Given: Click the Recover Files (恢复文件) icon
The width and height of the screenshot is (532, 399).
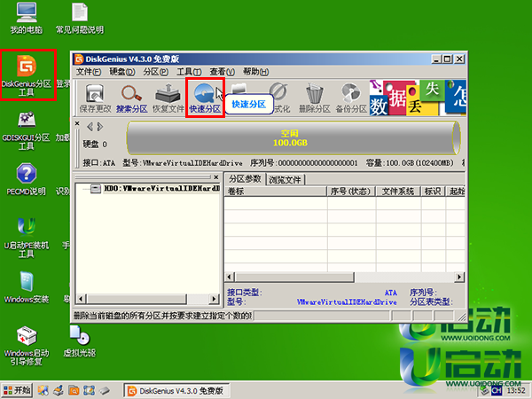Looking at the screenshot, I should click(168, 98).
